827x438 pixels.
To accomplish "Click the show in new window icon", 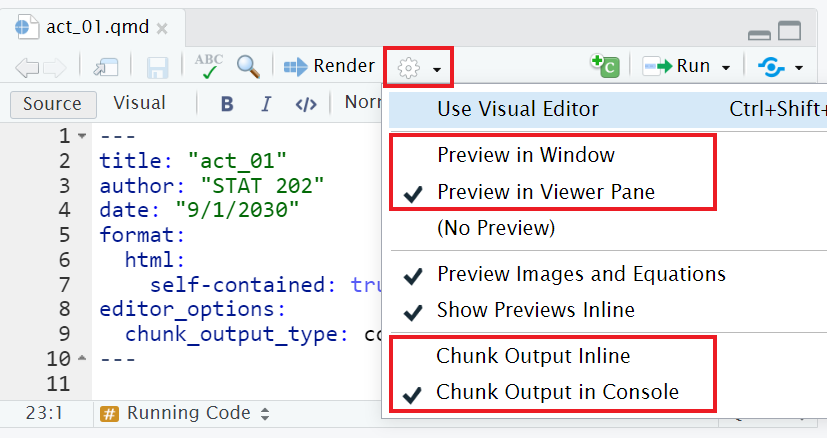I will (x=106, y=67).
